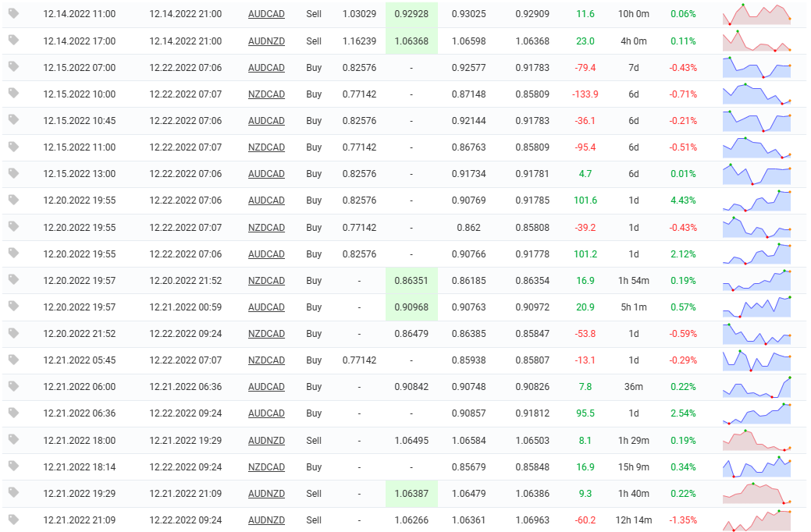Screen dimensions: 811x532
Task: Click the tag icon for the 12.21.2022 06:36 trade
Action: (14, 412)
